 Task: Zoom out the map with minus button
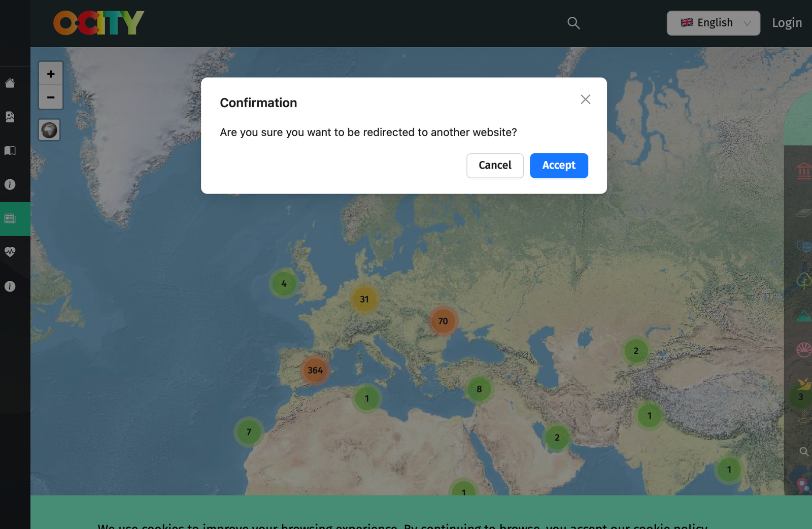51,97
